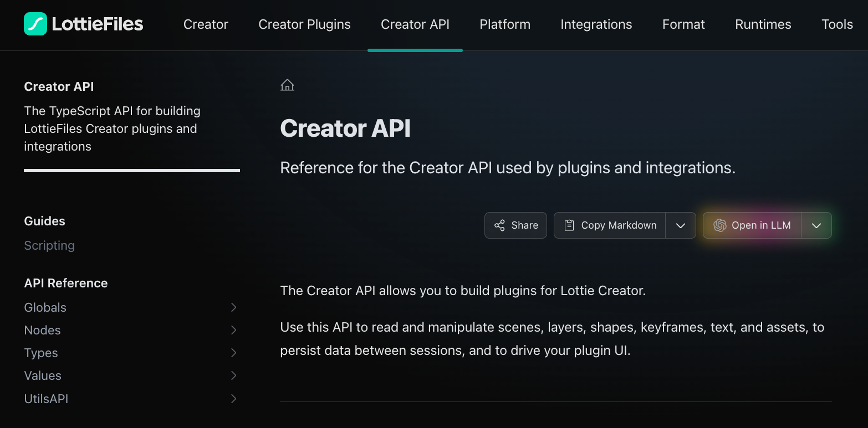
Task: Open the Values sidebar item
Action: pyautogui.click(x=43, y=375)
